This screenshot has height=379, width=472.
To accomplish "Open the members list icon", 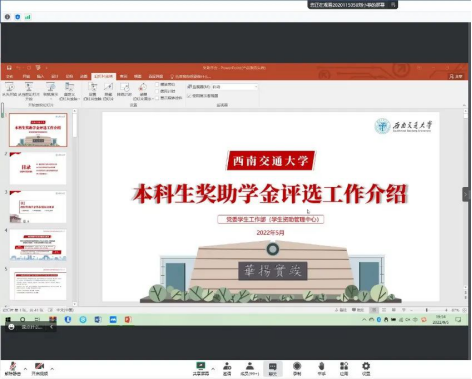I will pyautogui.click(x=250, y=369).
